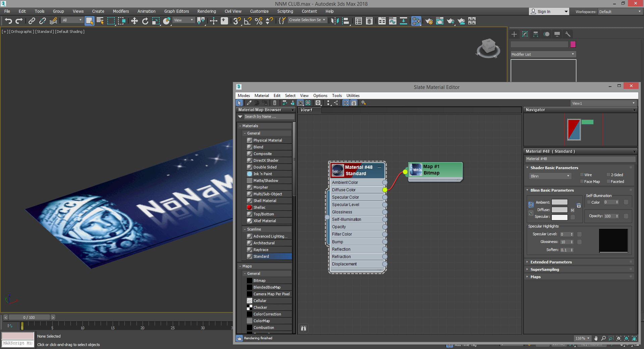The width and height of the screenshot is (644, 349).
Task: Click the Diffuse M map button
Action: click(x=573, y=210)
